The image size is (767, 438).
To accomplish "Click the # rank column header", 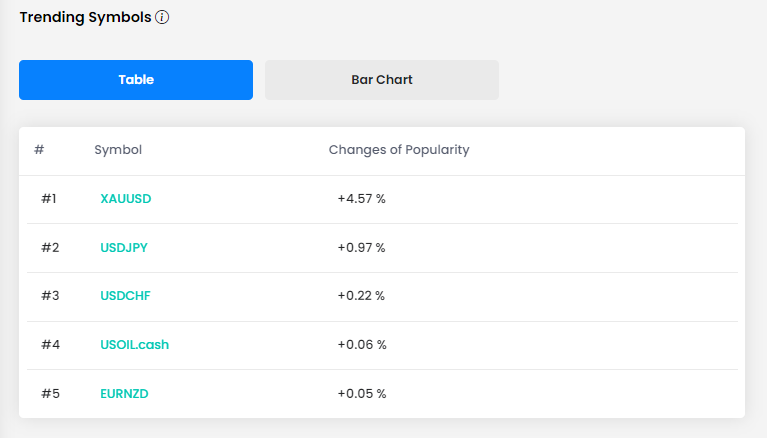I will click(x=39, y=150).
